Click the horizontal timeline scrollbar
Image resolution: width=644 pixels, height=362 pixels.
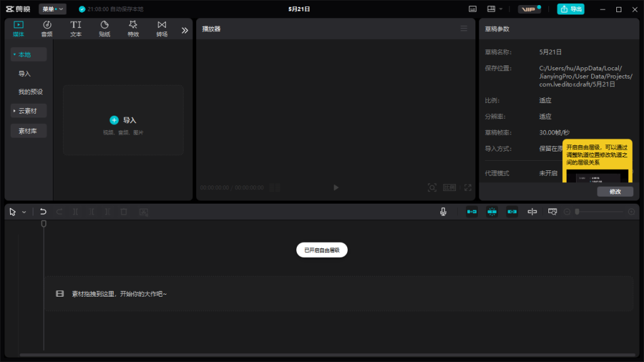pos(327,355)
